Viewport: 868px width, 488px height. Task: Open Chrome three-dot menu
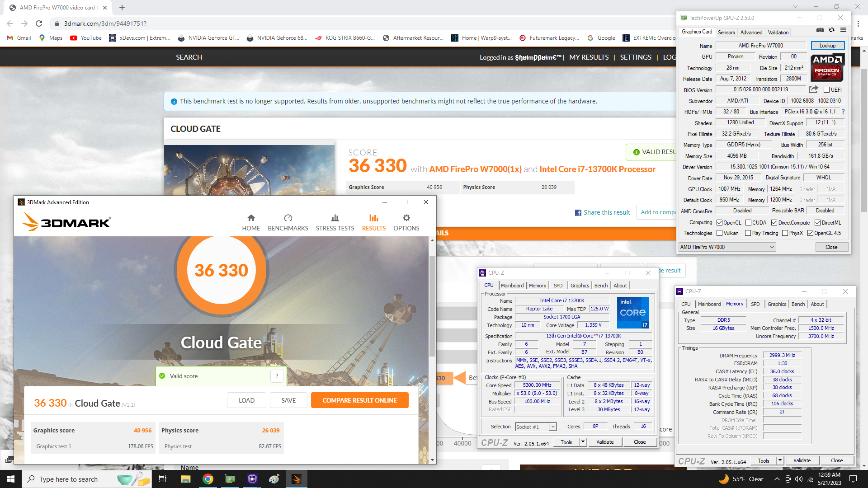pos(858,23)
